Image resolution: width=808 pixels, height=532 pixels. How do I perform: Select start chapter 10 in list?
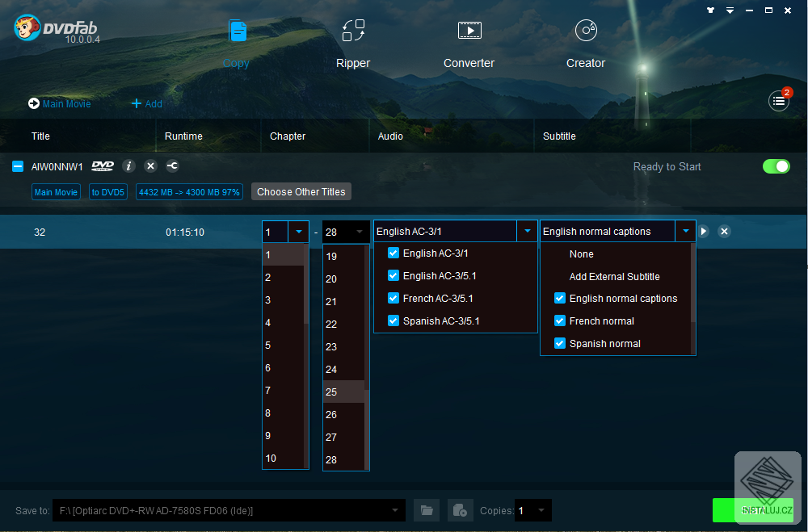click(x=284, y=459)
